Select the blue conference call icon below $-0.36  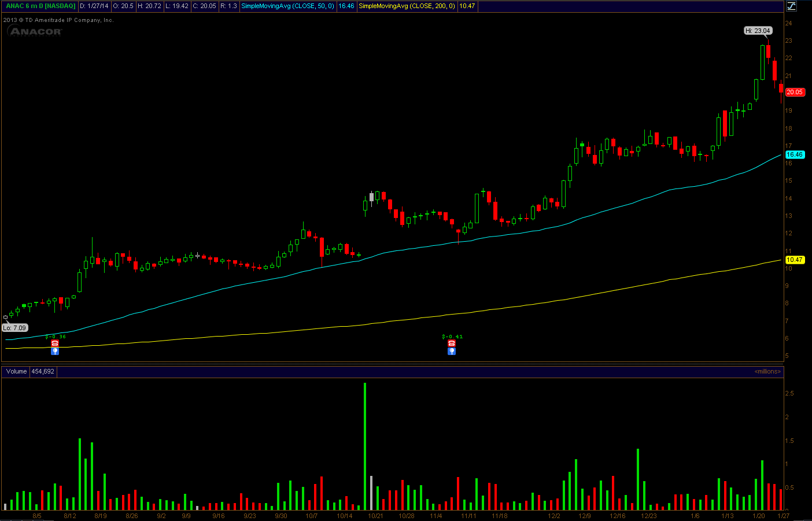coord(55,351)
